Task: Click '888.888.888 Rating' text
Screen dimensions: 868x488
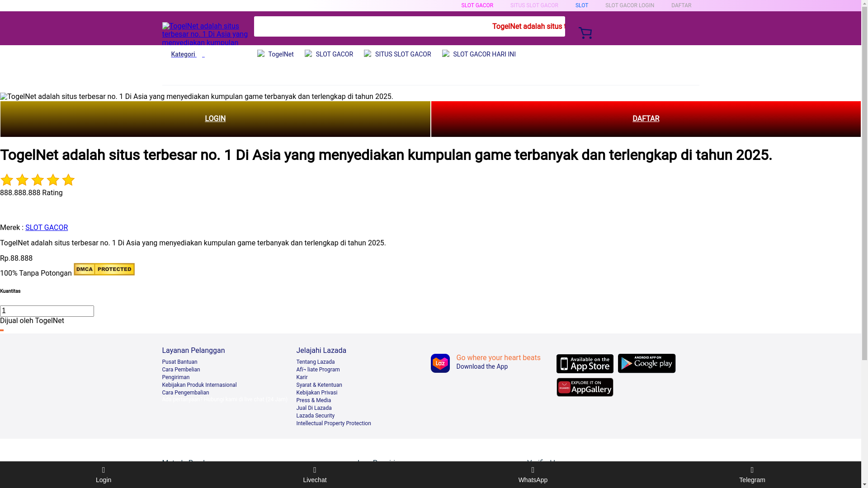Action: (31, 193)
